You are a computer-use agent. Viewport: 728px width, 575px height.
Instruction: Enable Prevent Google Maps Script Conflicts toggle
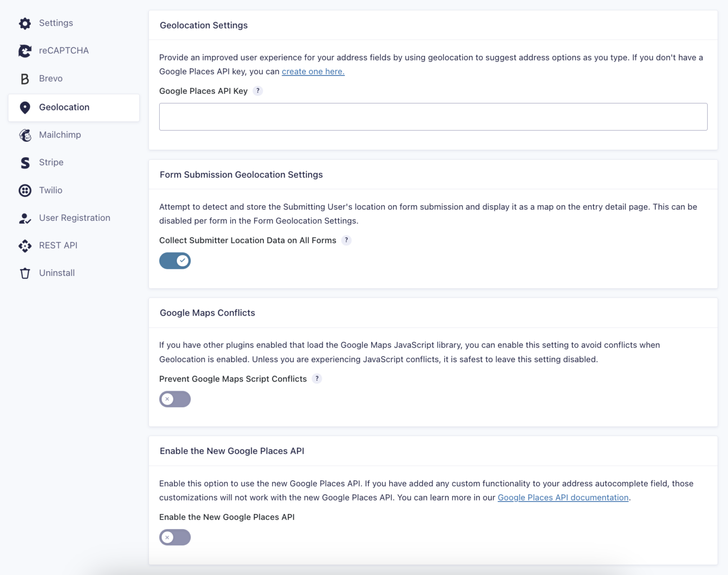pos(175,399)
